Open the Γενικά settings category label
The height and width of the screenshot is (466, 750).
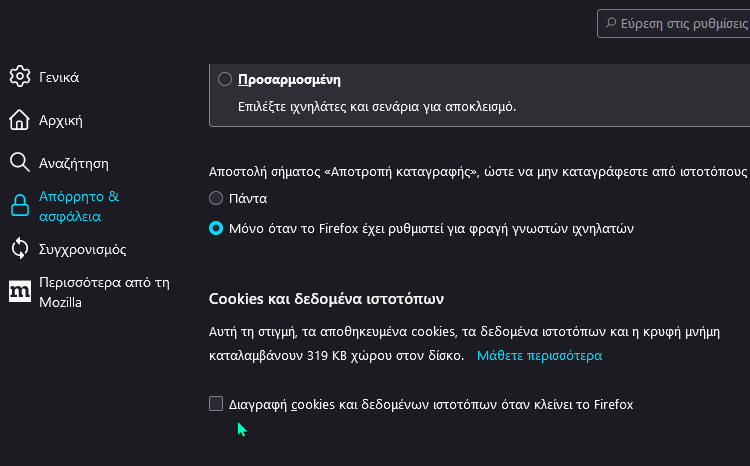[x=59, y=77]
